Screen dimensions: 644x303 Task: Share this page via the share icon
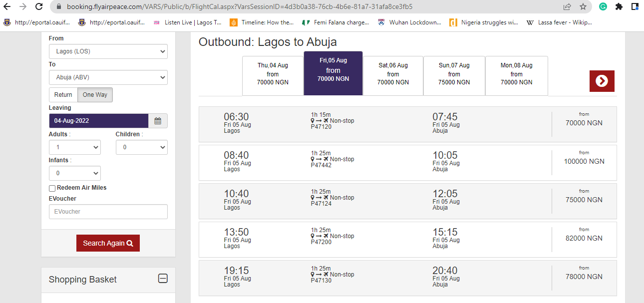[567, 6]
